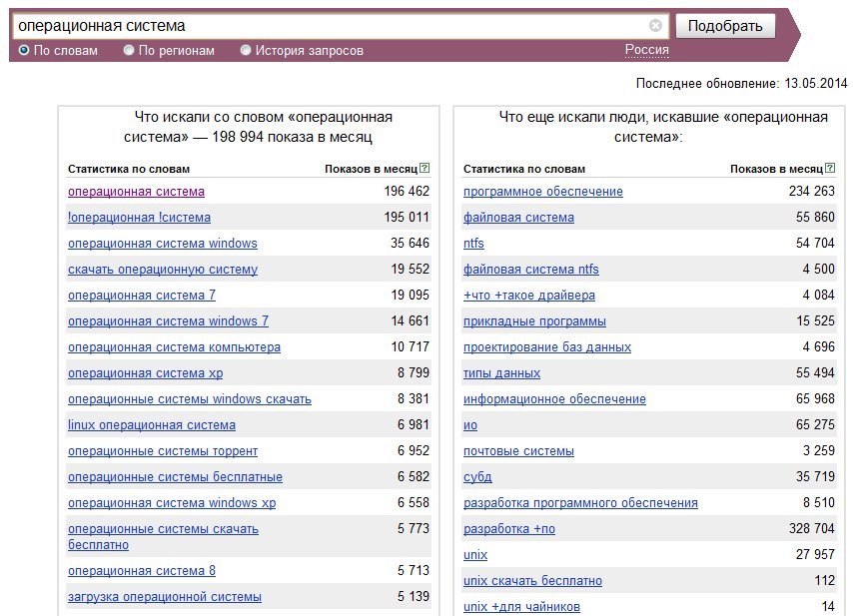Select the '328 704' impressions value

click(812, 528)
